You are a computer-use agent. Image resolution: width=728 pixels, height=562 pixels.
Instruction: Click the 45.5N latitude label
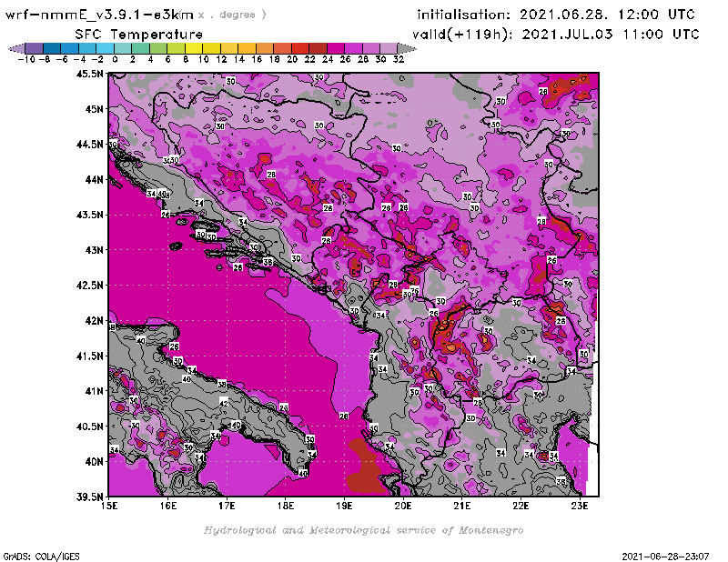[89, 74]
